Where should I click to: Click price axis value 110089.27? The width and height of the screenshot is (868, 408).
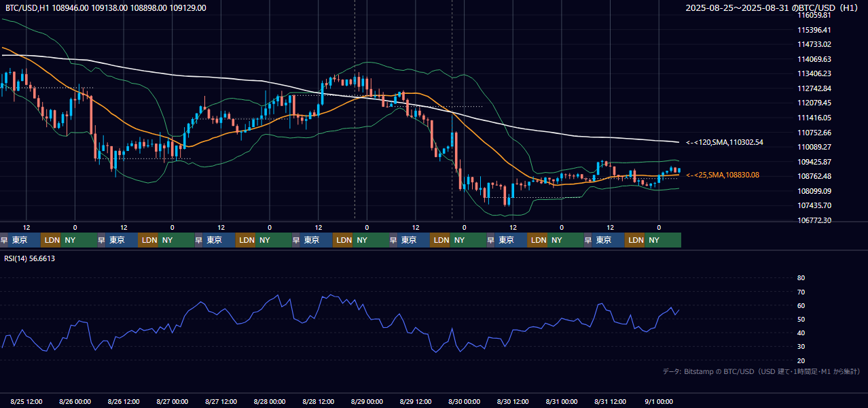pos(814,147)
